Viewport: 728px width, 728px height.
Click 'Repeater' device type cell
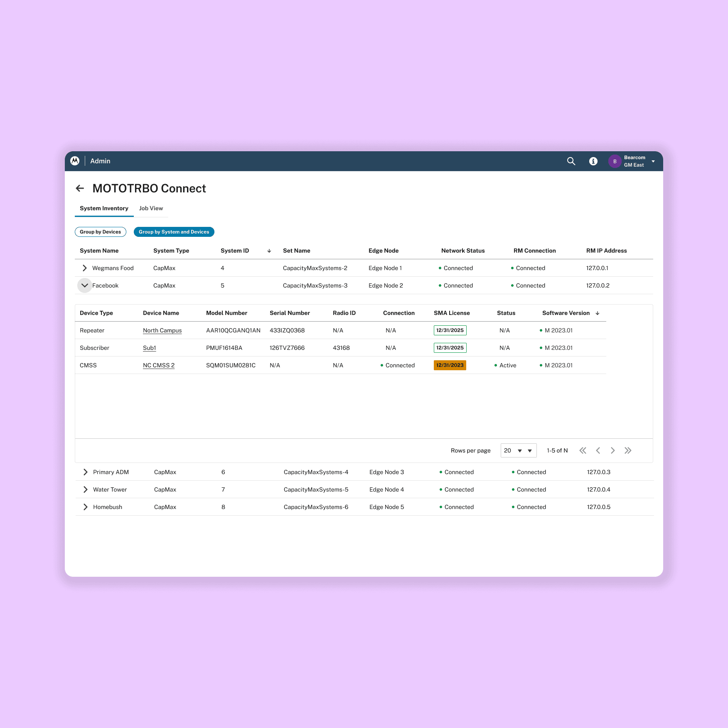[92, 331]
